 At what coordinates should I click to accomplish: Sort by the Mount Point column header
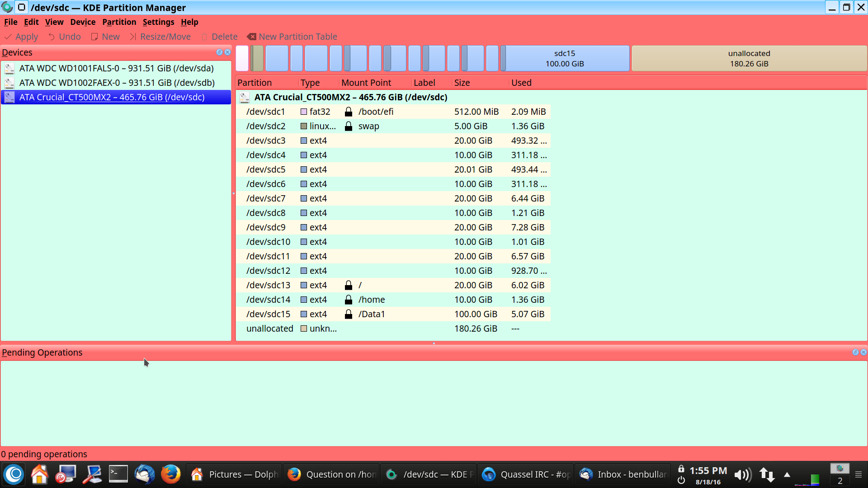point(376,83)
